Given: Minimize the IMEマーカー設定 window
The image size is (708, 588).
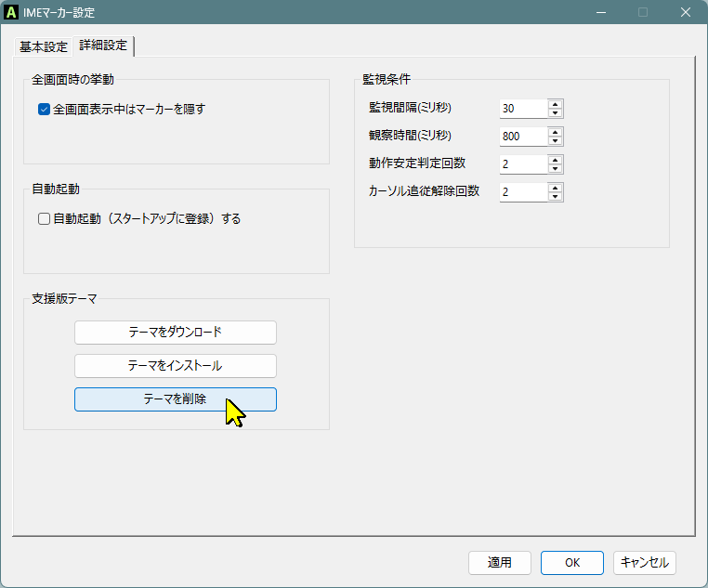Looking at the screenshot, I should coord(601,12).
